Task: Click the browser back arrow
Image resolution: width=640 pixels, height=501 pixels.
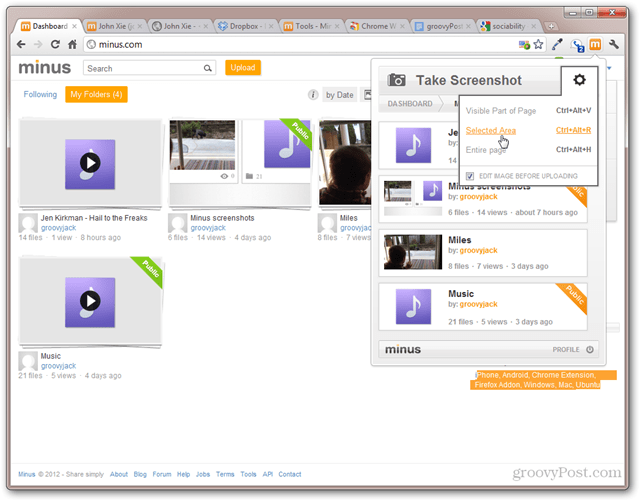Action: coord(21,44)
